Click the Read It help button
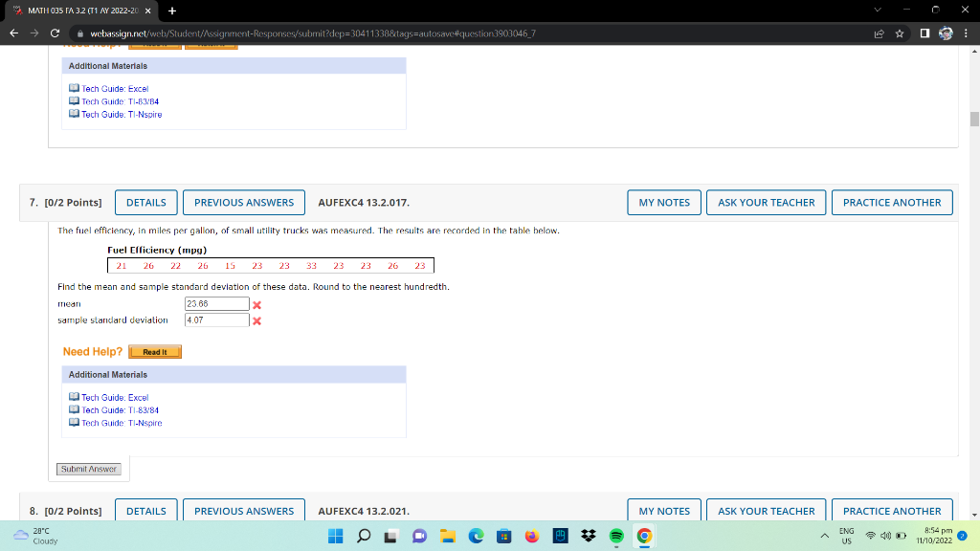The height and width of the screenshot is (551, 980). (155, 352)
